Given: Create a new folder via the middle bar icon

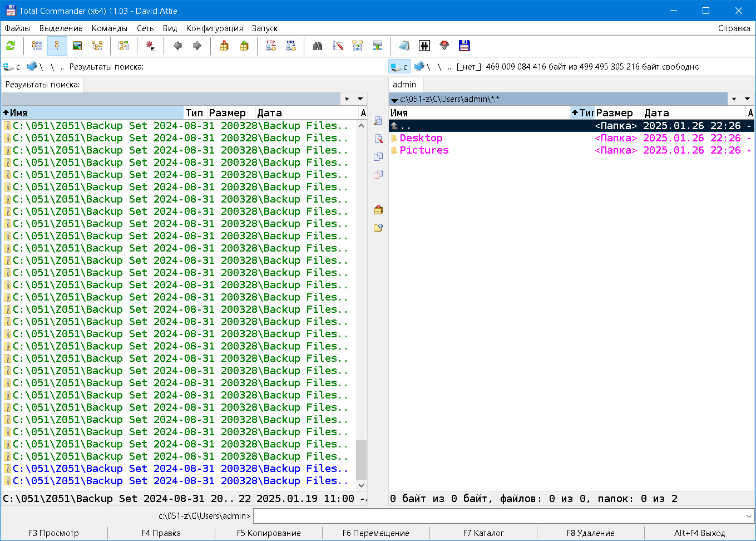Looking at the screenshot, I should tap(378, 227).
